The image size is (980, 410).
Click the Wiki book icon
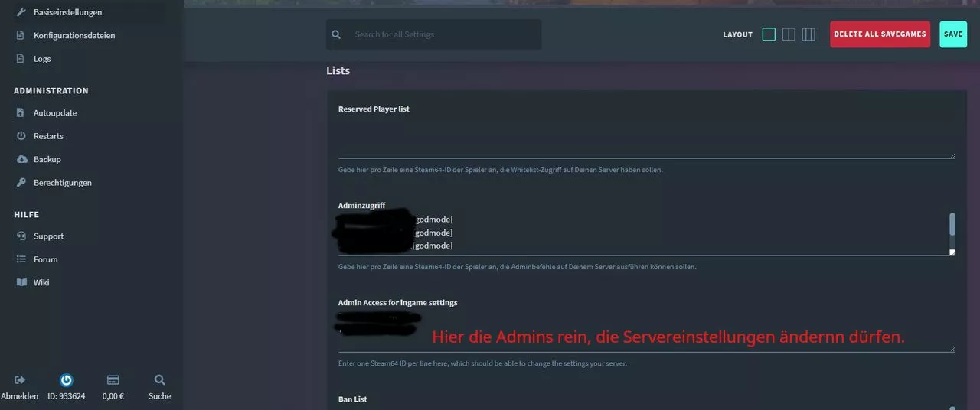pos(21,282)
